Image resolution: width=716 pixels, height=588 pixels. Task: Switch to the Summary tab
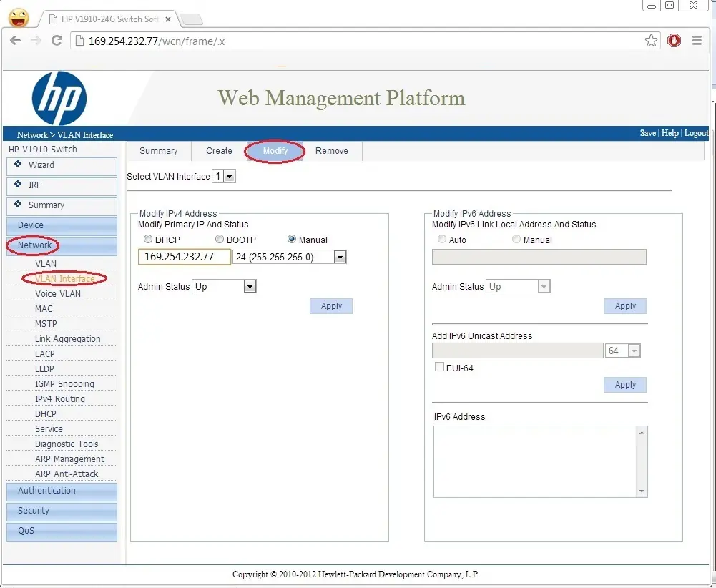[159, 151]
